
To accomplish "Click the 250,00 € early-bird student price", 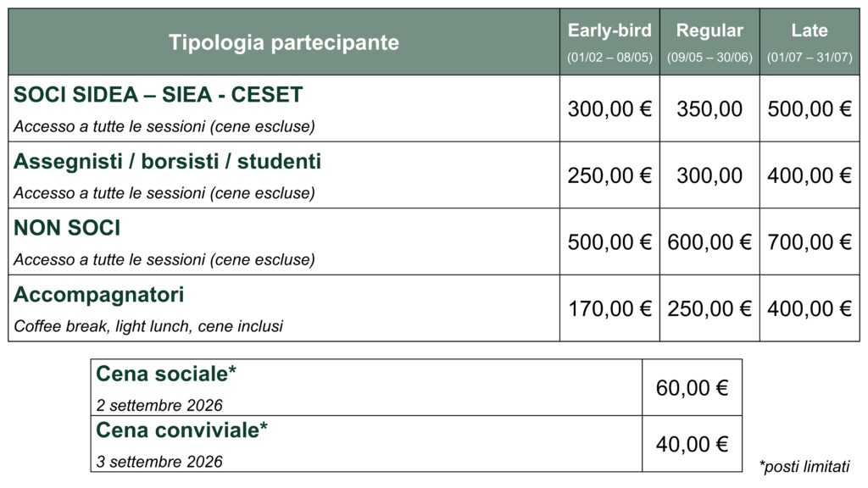I will pos(609,175).
